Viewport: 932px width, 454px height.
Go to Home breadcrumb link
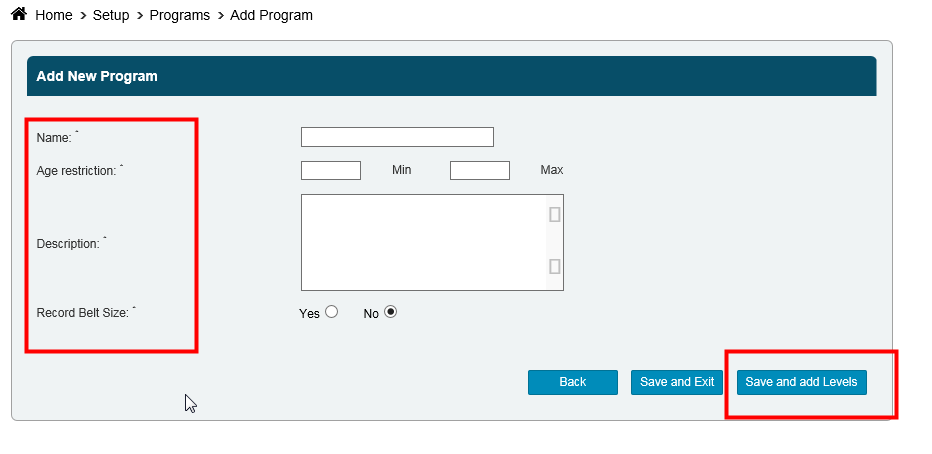tap(54, 16)
